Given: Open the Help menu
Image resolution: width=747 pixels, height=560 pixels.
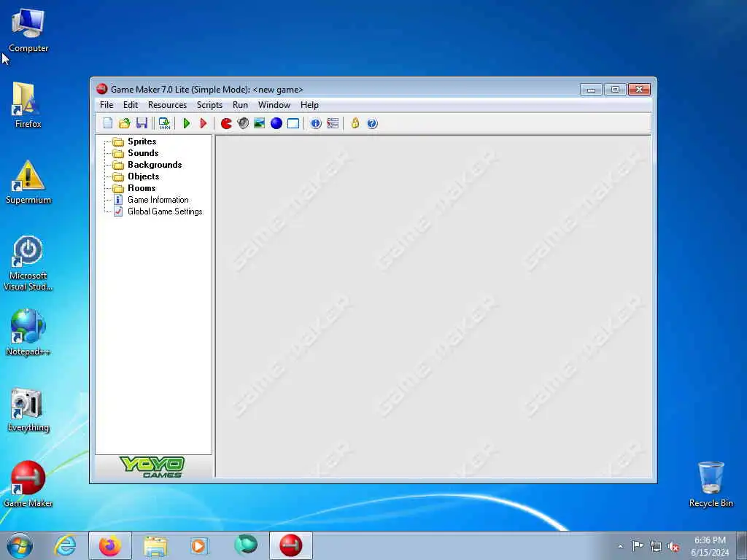Looking at the screenshot, I should [x=309, y=105].
